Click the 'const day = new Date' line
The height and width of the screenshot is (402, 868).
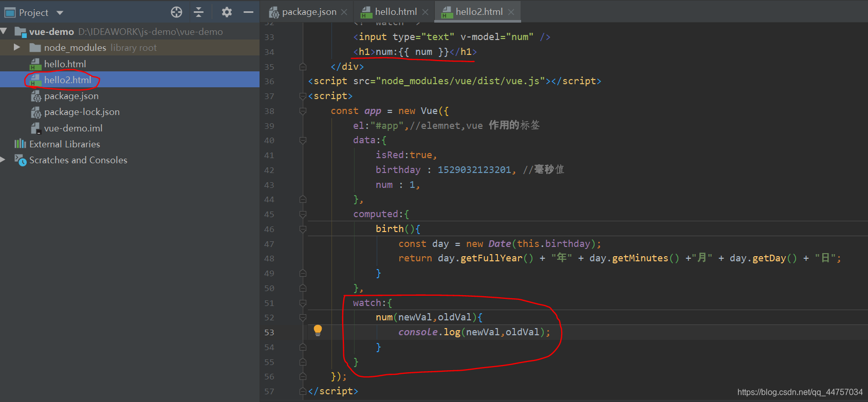[x=500, y=244]
